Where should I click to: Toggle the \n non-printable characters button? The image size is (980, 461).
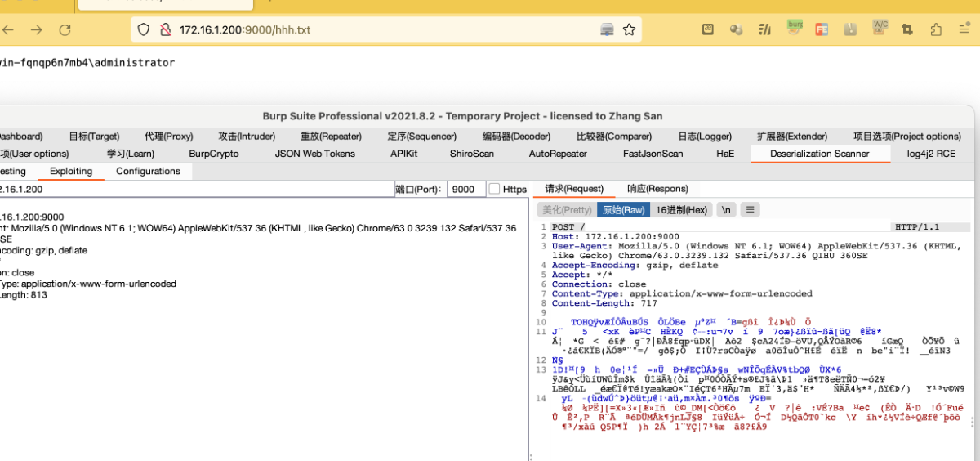click(x=725, y=210)
